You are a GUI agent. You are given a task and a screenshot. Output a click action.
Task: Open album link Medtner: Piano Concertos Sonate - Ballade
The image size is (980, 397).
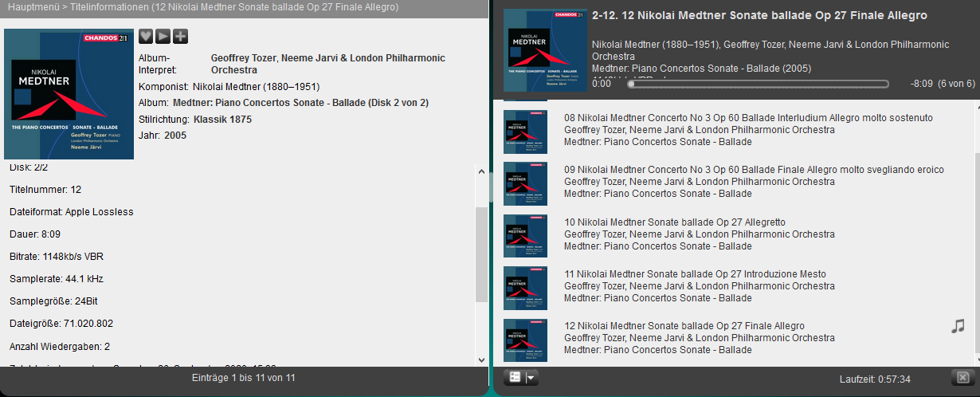click(x=300, y=103)
